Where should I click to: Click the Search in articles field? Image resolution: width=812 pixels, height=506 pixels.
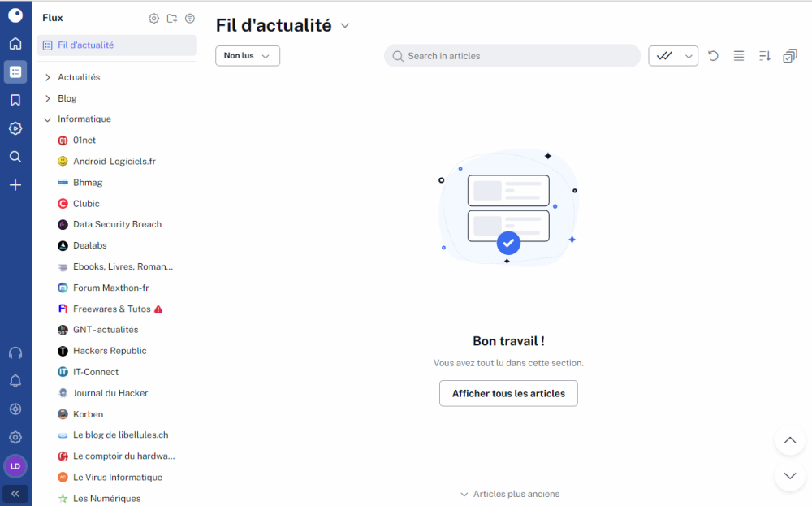pos(512,56)
